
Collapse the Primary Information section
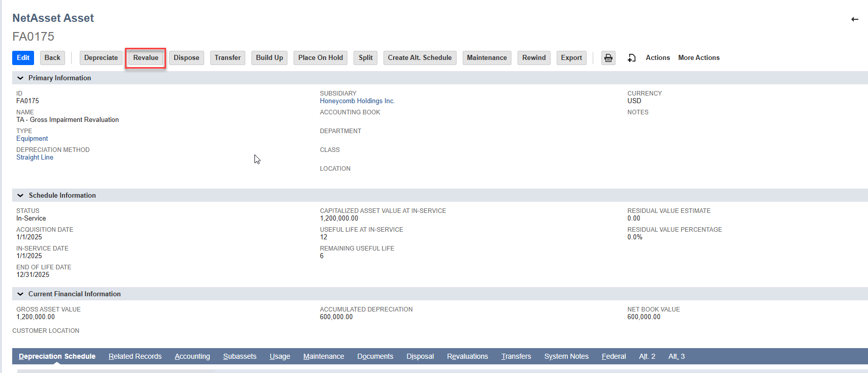pos(20,78)
